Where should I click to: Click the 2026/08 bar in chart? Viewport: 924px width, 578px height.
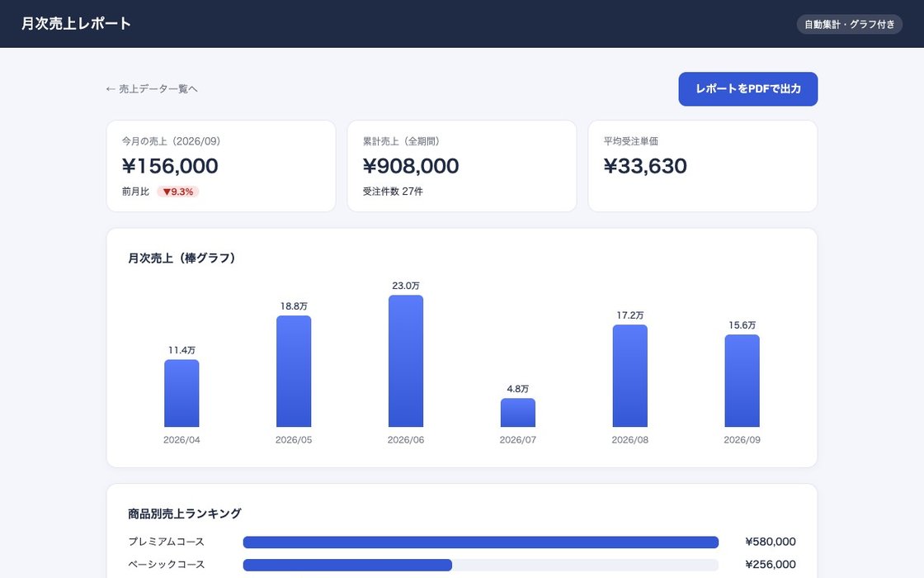630,376
